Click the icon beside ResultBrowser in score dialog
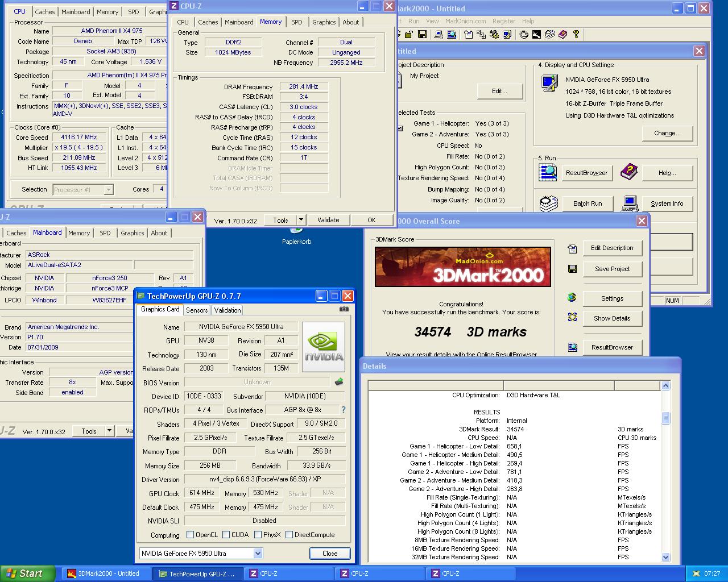The width and height of the screenshot is (728, 582). click(572, 347)
